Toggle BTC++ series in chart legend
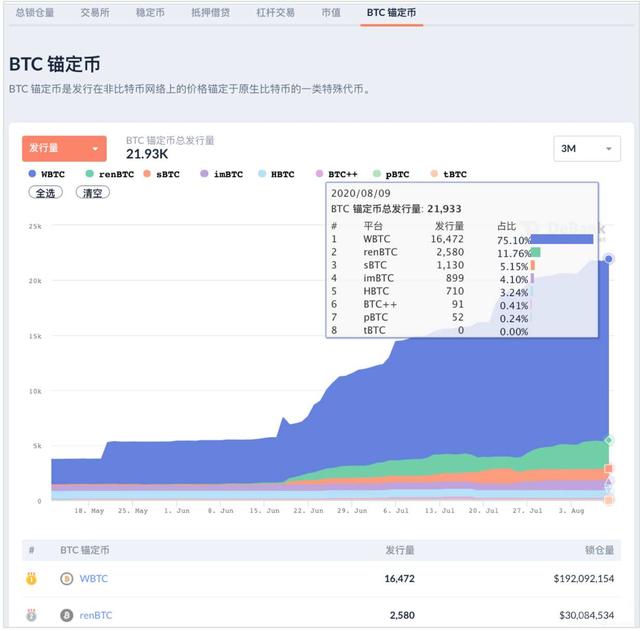The image size is (640, 631). pyautogui.click(x=337, y=174)
